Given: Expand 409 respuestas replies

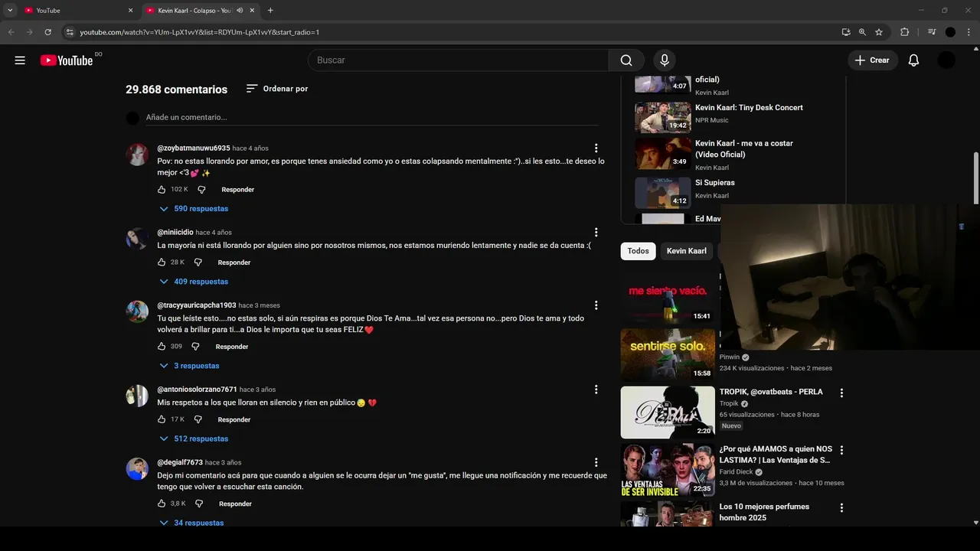Looking at the screenshot, I should [x=194, y=282].
